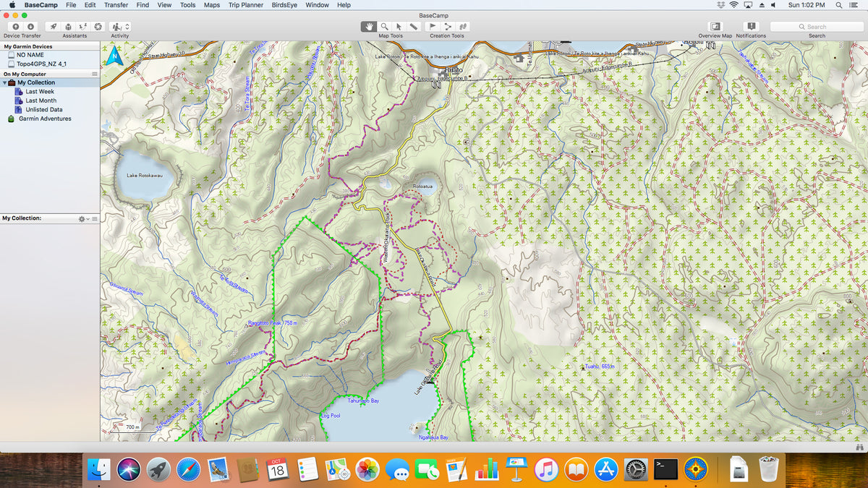Open Finder from the Dock
This screenshot has height=488, width=868.
98,469
